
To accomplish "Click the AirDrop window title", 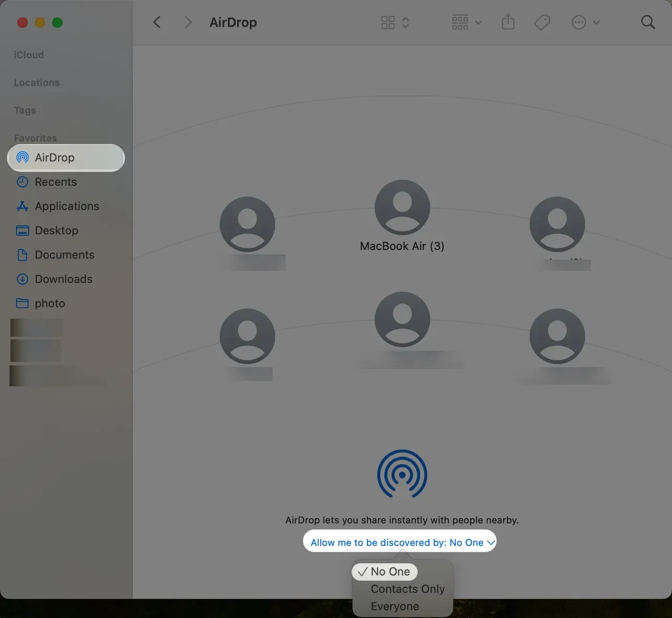I will point(233,23).
